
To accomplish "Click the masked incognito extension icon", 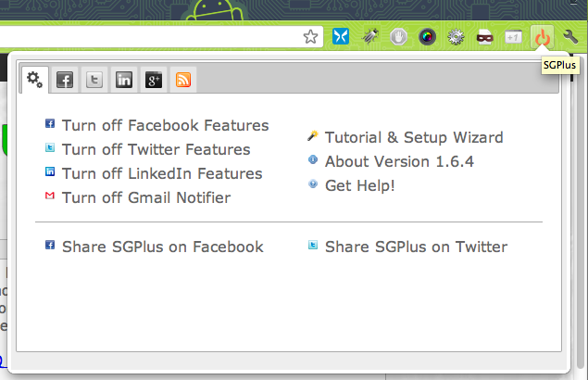I will [x=484, y=37].
